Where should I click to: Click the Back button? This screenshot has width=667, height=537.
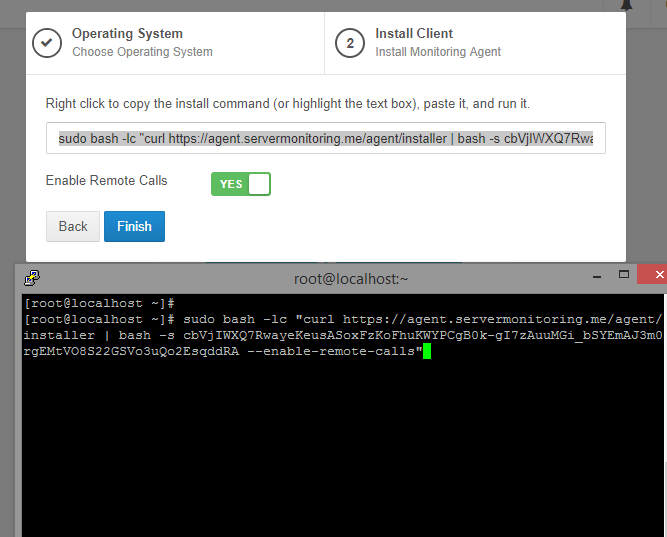(73, 226)
